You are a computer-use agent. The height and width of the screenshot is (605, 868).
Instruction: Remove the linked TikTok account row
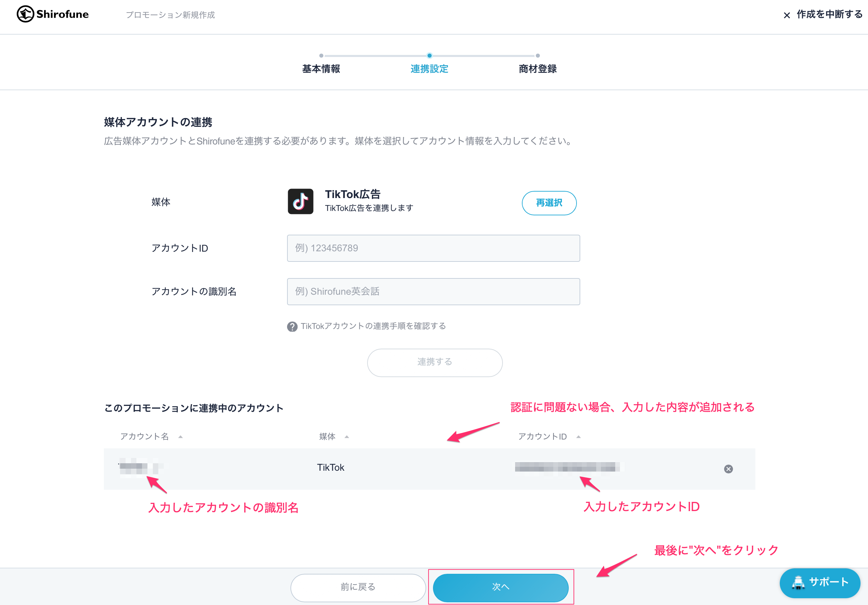pos(728,469)
